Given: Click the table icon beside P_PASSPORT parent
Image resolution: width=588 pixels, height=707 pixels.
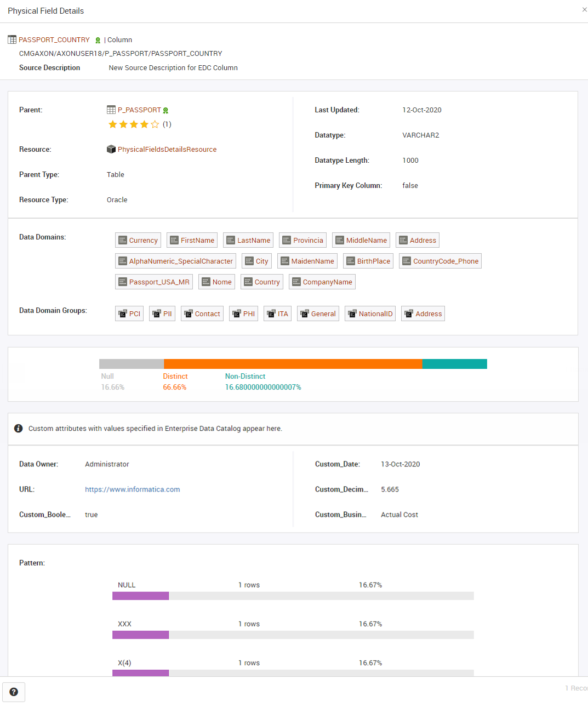Looking at the screenshot, I should 111,110.
